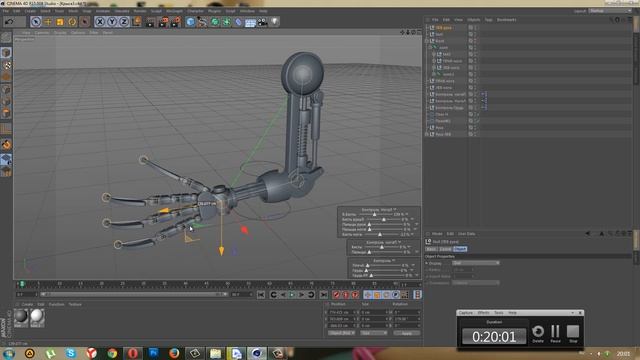Click the red Record Active Objects button
The width and height of the screenshot is (640, 360).
click(336, 295)
